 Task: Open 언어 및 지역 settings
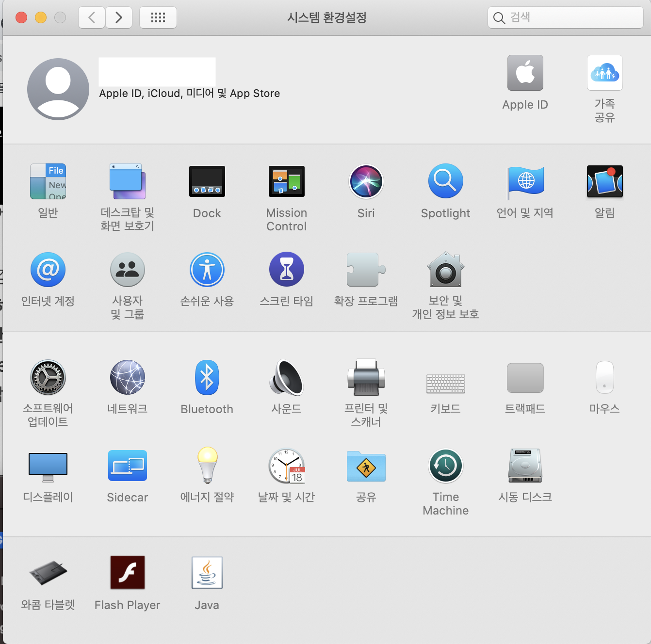pos(525,183)
